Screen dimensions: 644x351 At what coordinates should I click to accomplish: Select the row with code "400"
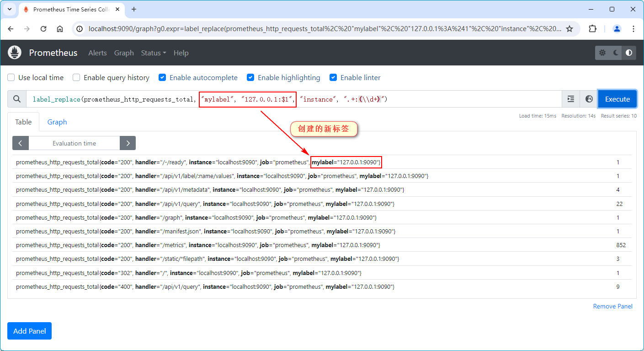point(322,286)
